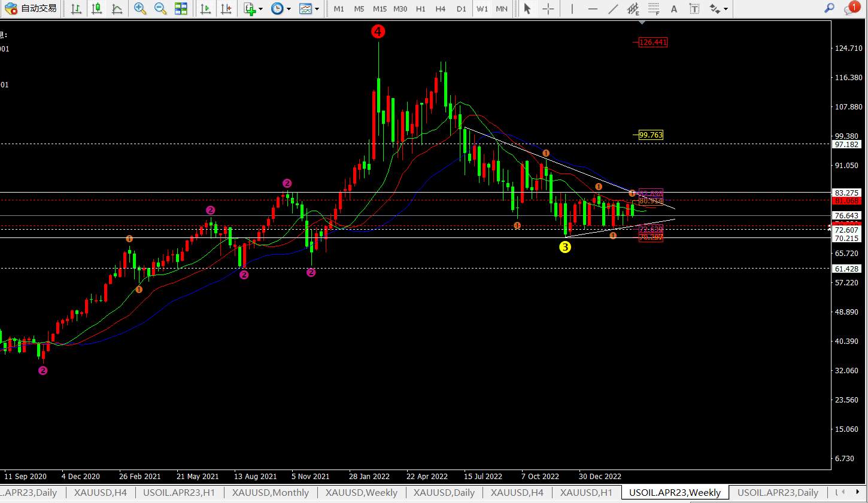Click the 61.428 price level tag
868x503 pixels.
[847, 269]
